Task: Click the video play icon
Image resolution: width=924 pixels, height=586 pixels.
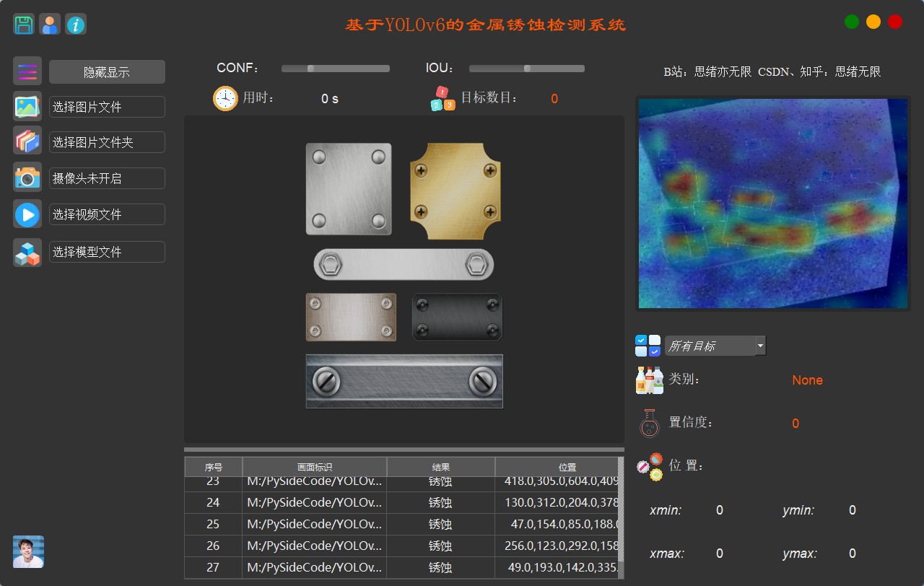Action: point(27,214)
